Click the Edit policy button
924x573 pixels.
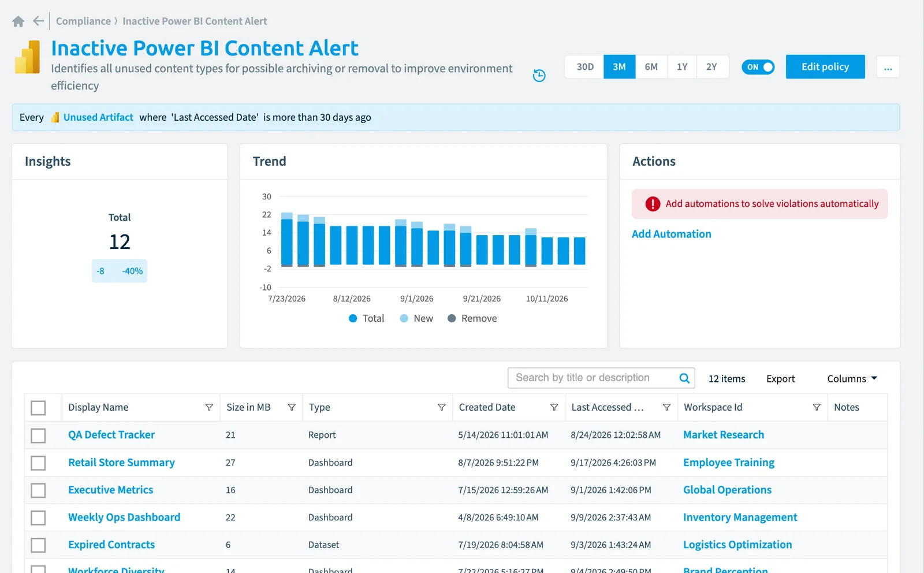(x=825, y=67)
